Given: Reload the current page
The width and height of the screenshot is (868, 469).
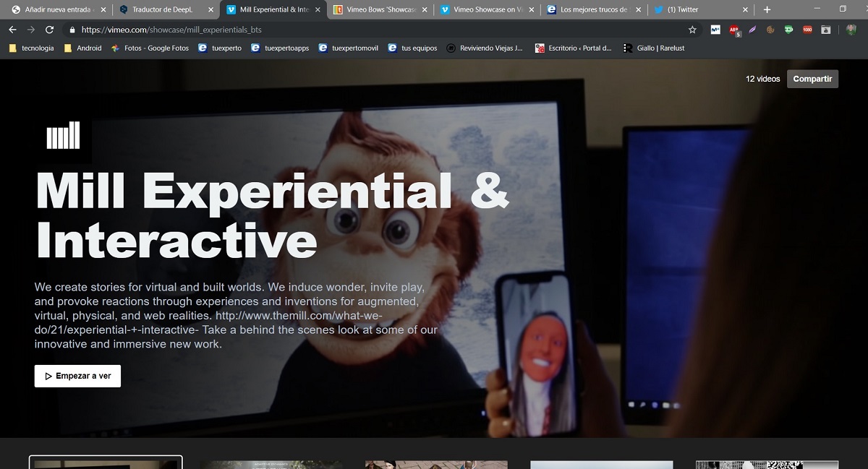Looking at the screenshot, I should click(x=49, y=30).
